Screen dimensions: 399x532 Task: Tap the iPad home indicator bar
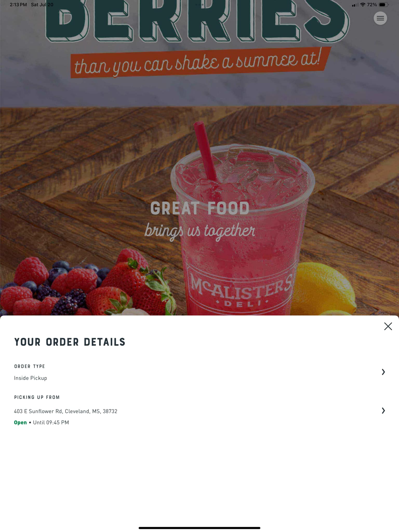tap(199, 528)
